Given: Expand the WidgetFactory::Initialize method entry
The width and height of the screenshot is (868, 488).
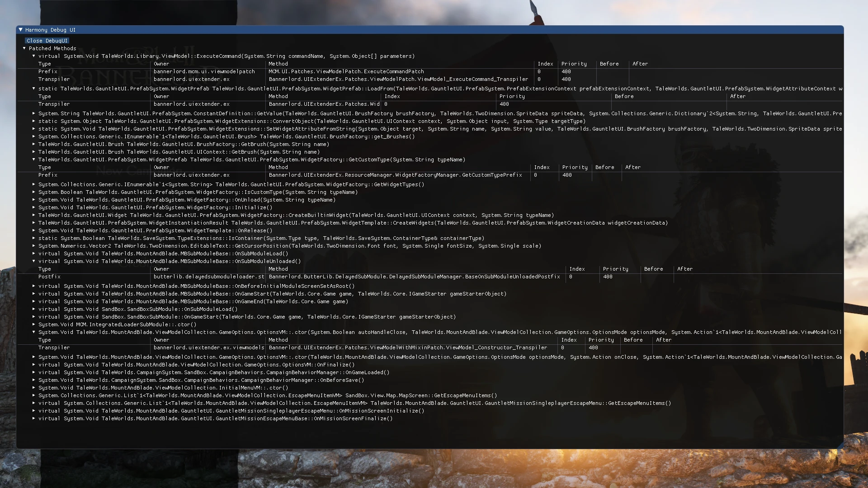Looking at the screenshot, I should pyautogui.click(x=34, y=207).
